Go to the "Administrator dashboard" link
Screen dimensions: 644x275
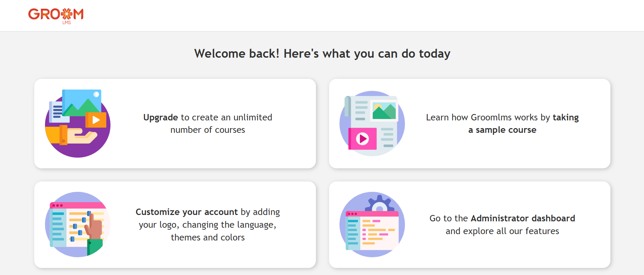[522, 218]
